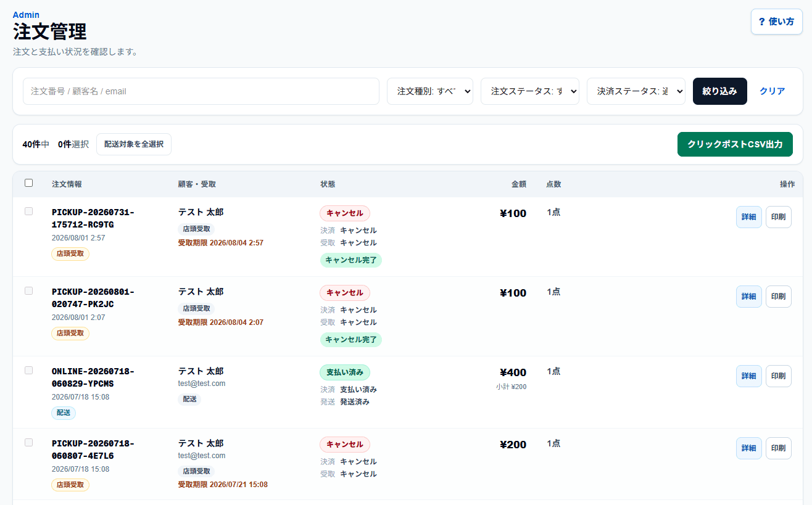The image size is (812, 505).
Task: Check the box for order PICKUP-20260718-060807-4E7L6
Action: 28,442
